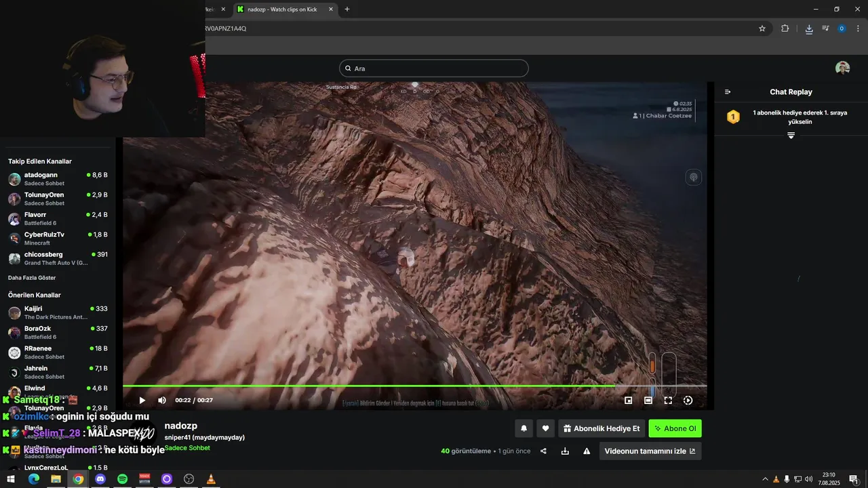The image size is (868, 488).
Task: Open the Chrome downloads icon
Action: pos(809,28)
